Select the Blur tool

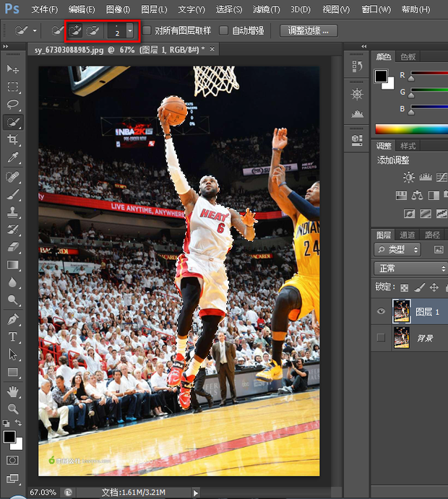pyautogui.click(x=13, y=282)
